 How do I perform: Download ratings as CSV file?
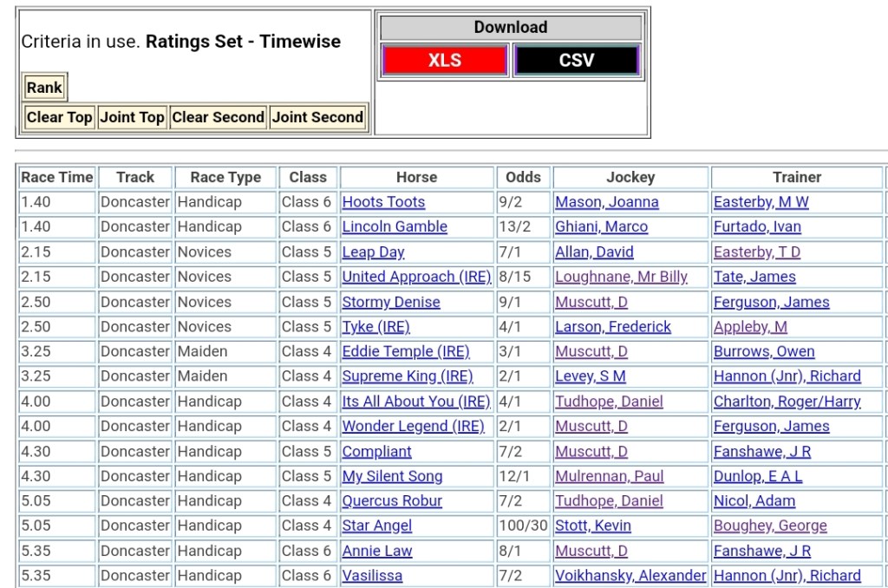[x=577, y=61]
